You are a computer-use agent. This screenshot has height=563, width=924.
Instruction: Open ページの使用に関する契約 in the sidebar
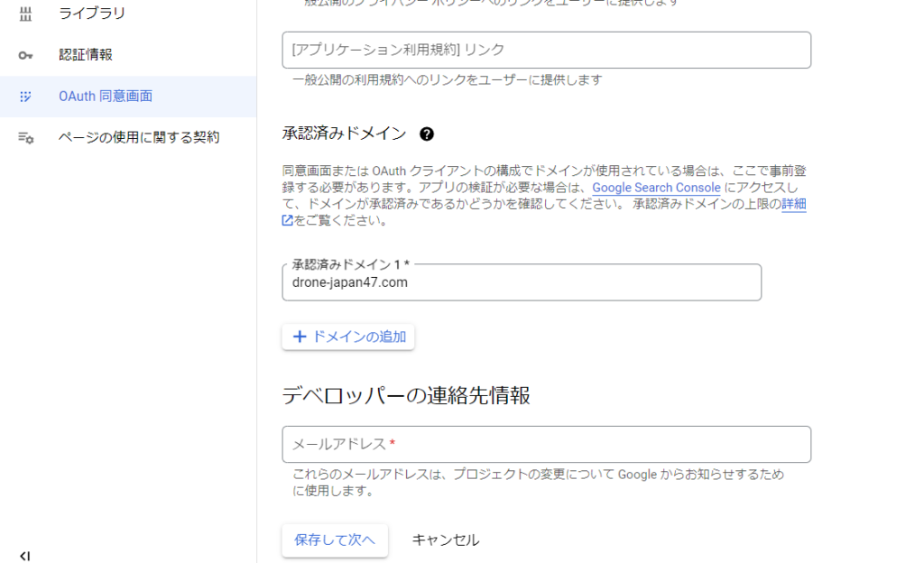139,138
